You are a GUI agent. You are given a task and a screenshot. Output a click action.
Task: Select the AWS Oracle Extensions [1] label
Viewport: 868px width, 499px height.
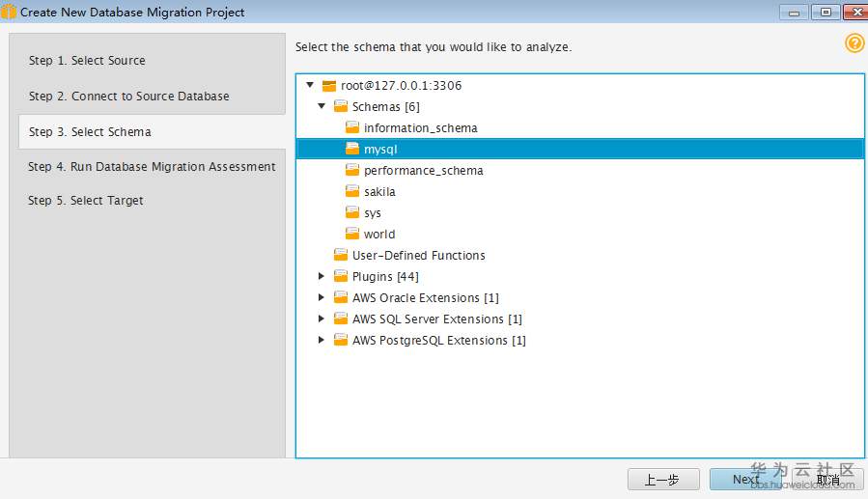[426, 297]
